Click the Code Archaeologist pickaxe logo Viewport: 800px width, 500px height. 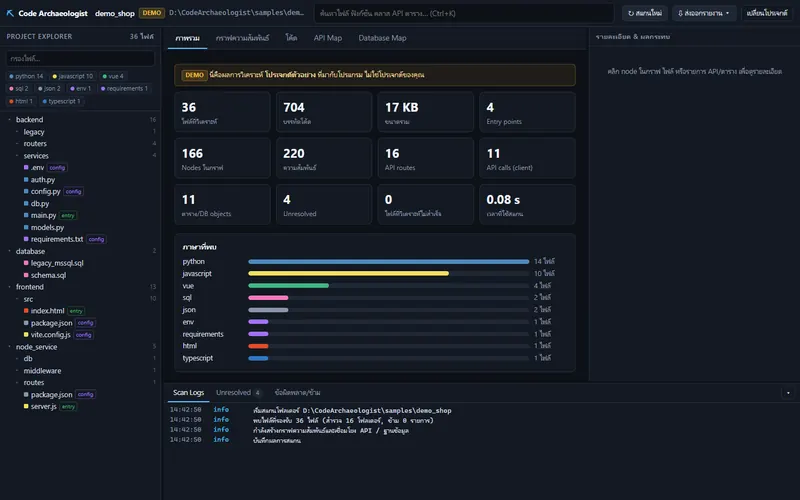(x=10, y=13)
